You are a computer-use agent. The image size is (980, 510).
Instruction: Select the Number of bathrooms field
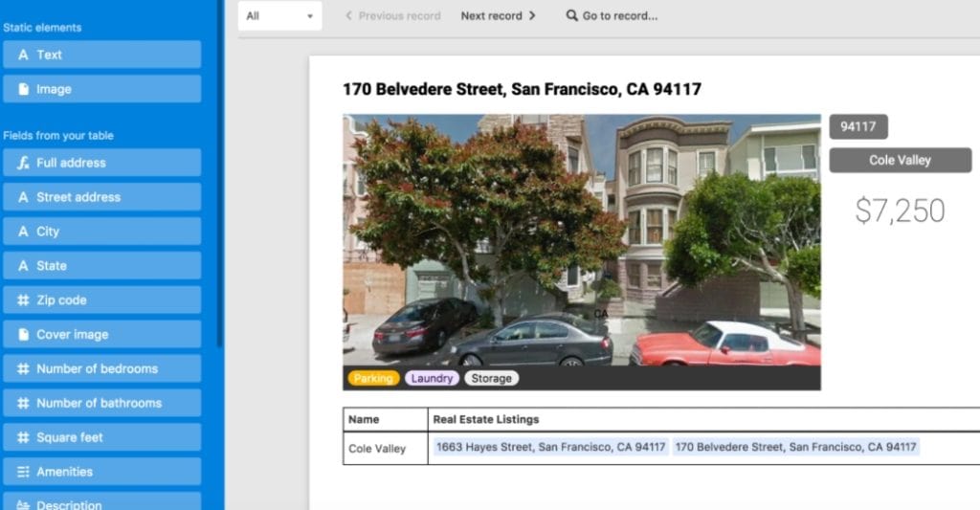click(101, 403)
